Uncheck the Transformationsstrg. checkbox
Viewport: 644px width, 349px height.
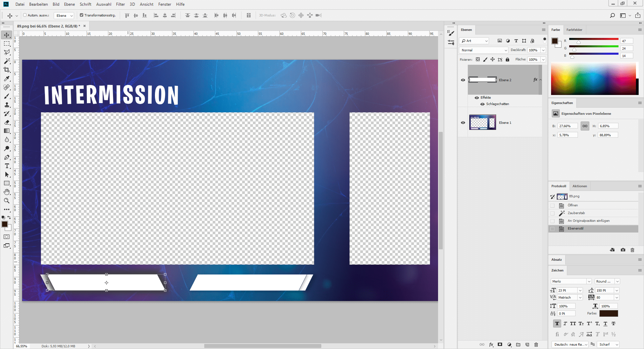tap(82, 15)
